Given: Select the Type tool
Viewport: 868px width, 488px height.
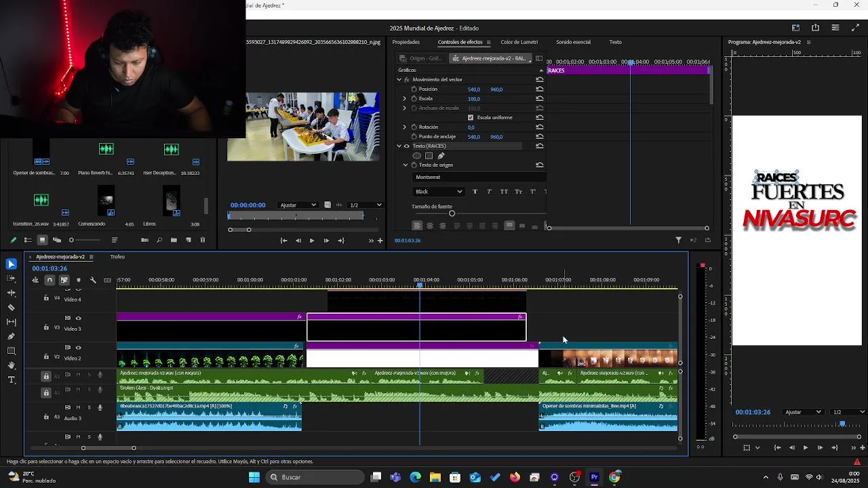Looking at the screenshot, I should tap(12, 380).
